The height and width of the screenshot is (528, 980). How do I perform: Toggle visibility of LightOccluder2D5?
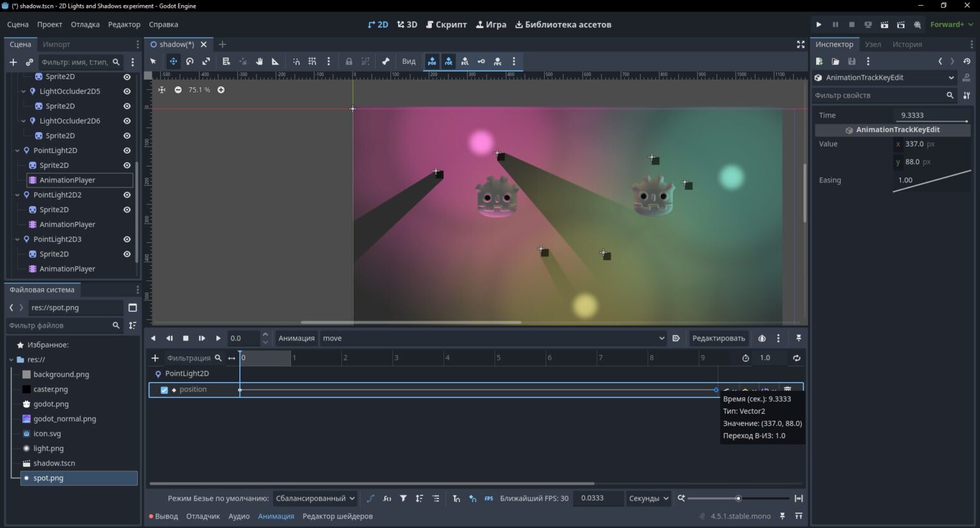point(127,91)
